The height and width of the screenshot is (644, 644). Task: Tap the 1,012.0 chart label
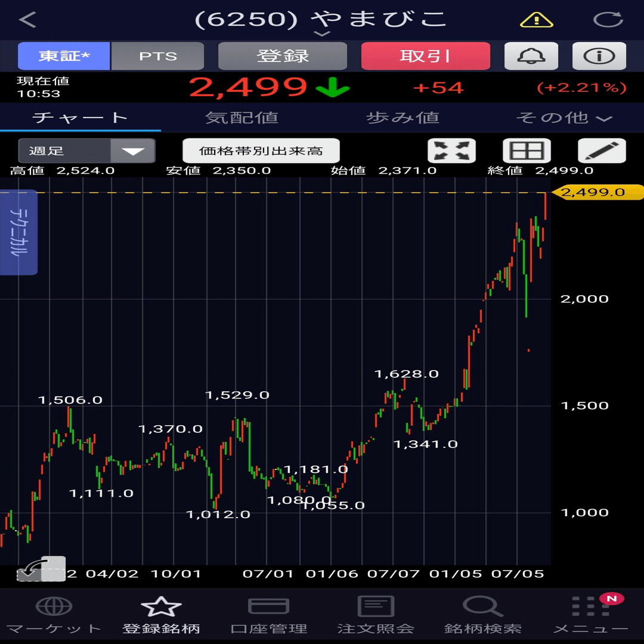point(218,515)
